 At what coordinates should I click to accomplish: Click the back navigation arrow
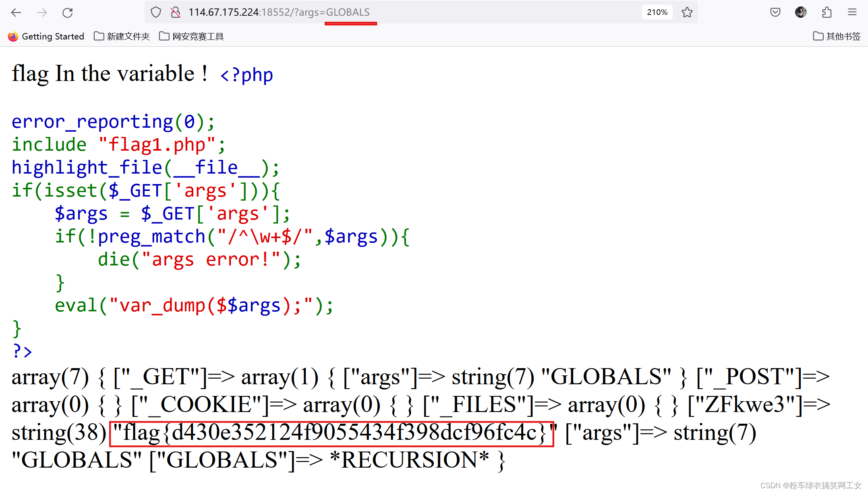coord(16,12)
